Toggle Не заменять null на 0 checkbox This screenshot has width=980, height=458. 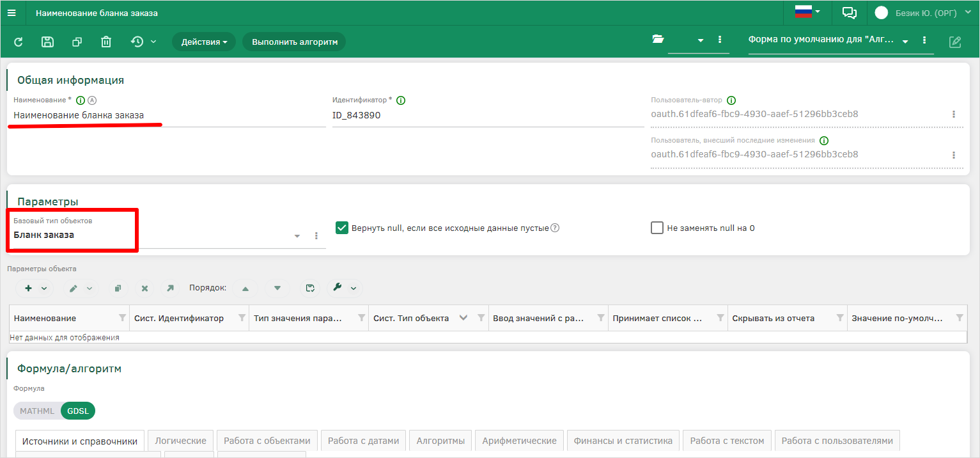point(657,228)
